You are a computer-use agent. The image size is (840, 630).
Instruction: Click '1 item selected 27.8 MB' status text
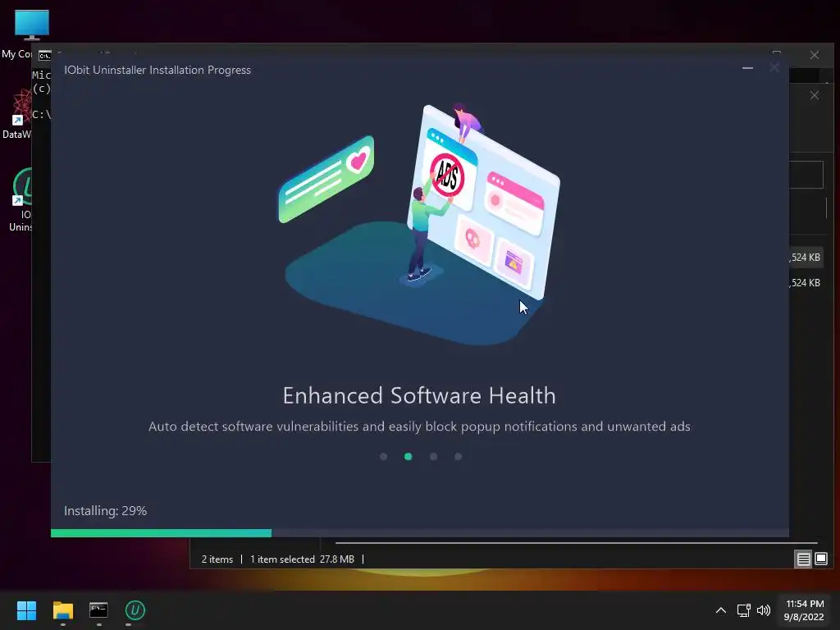coord(302,559)
